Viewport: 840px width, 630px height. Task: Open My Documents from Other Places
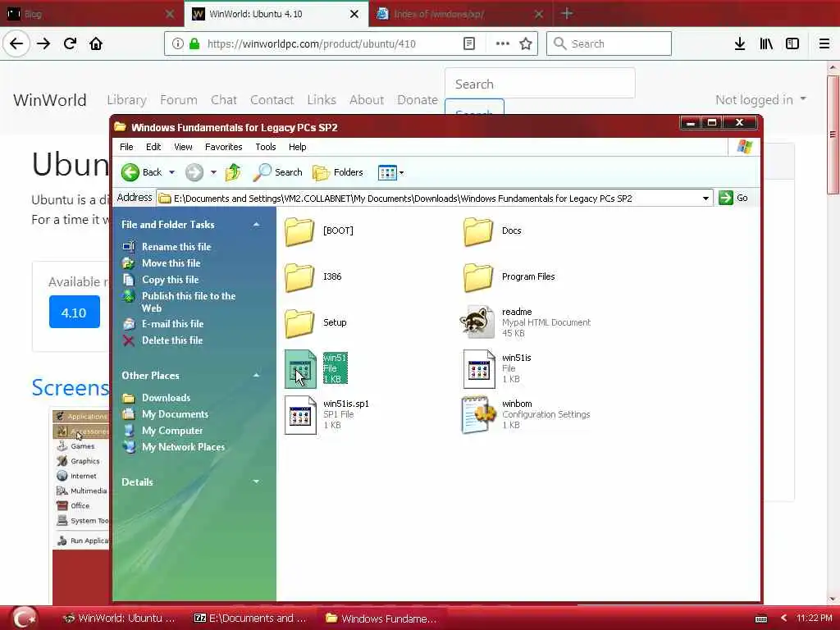click(x=175, y=414)
